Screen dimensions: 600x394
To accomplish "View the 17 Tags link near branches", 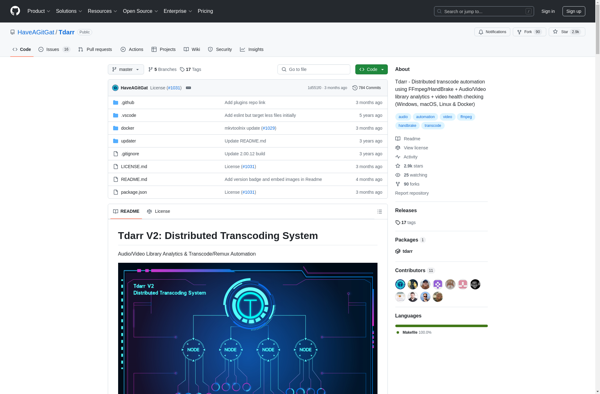I will pyautogui.click(x=191, y=69).
